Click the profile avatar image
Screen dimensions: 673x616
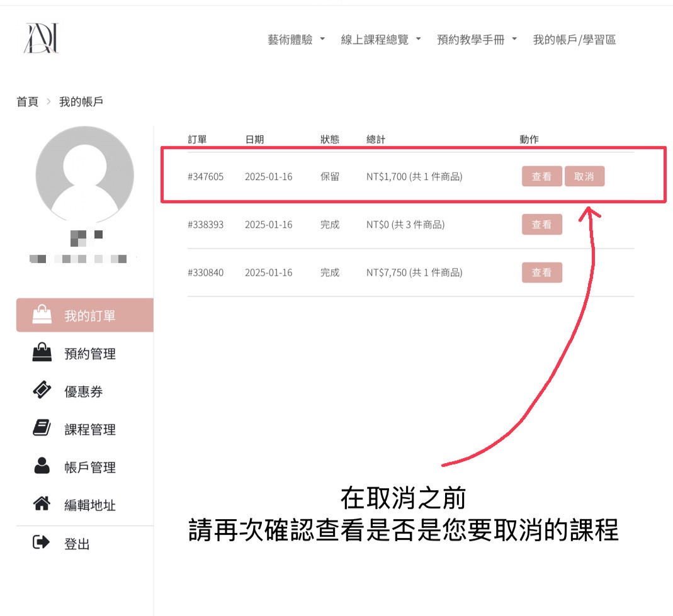click(84, 175)
